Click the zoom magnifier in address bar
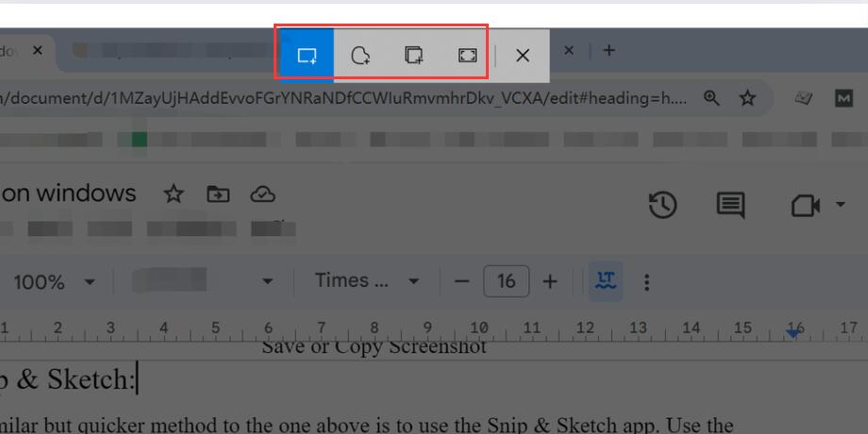 click(711, 98)
